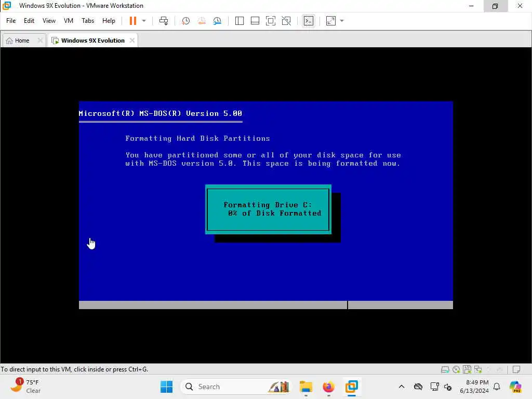Launch Firefox from the taskbar

pos(328,387)
